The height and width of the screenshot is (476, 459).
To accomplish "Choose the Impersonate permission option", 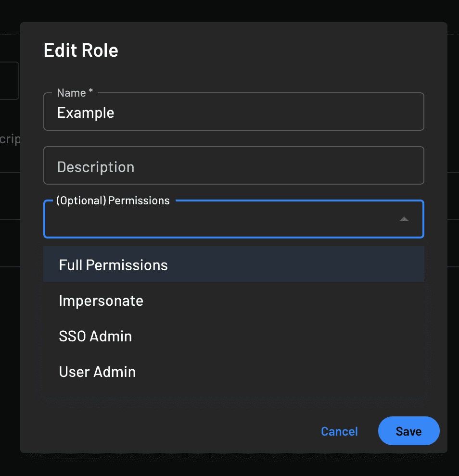I will tap(101, 301).
